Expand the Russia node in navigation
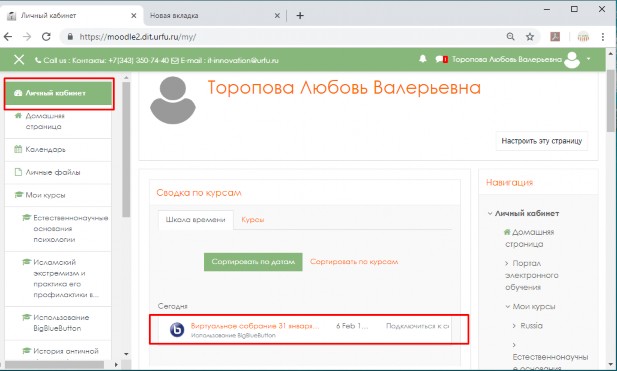Viewport: 617px width, 371px height. point(514,326)
